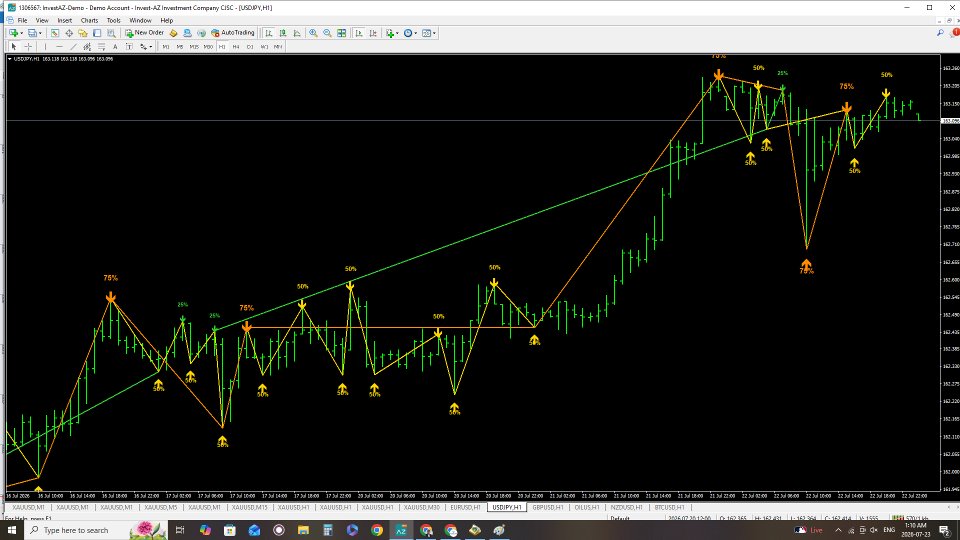Open the Periodicity clock icon

408,33
